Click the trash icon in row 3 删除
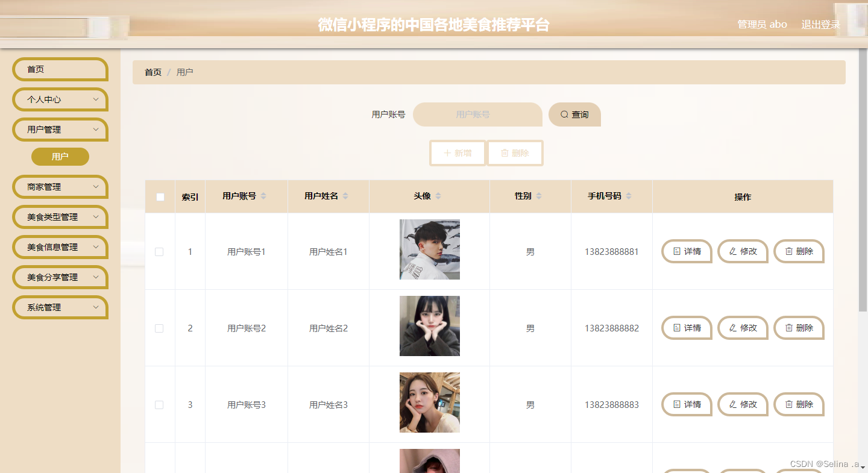 click(x=788, y=404)
